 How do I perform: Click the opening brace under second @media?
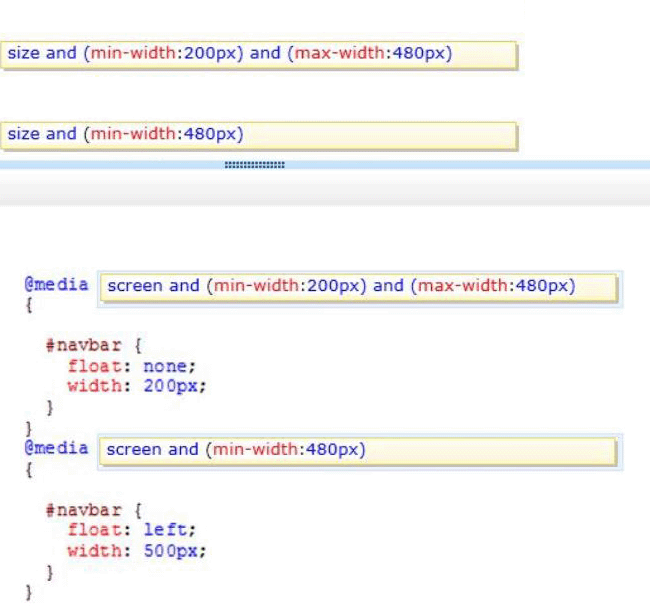click(x=29, y=469)
